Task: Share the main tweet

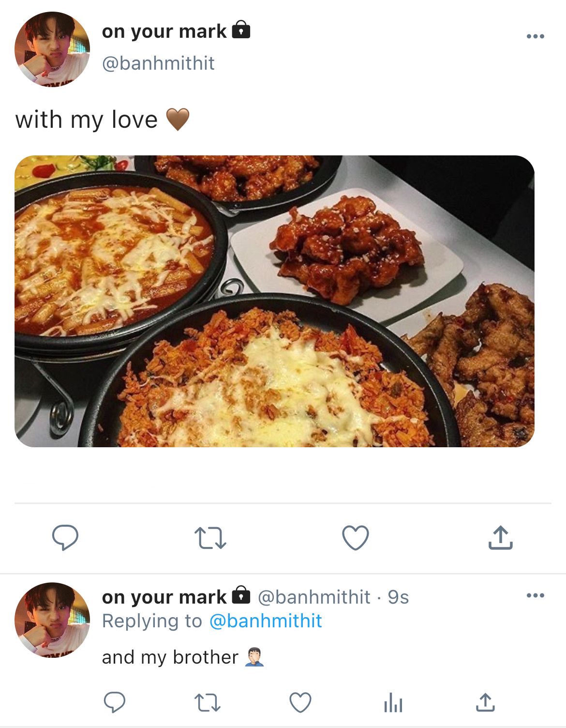Action: pos(500,537)
